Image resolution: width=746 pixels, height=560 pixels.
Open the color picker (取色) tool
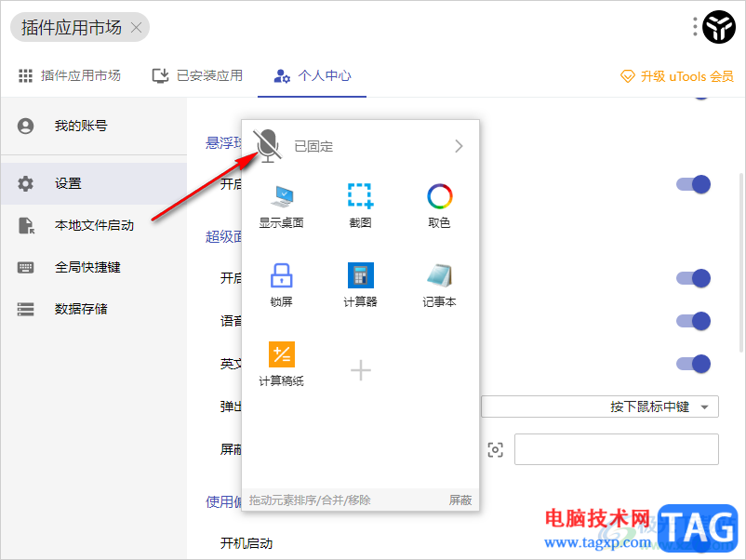439,206
